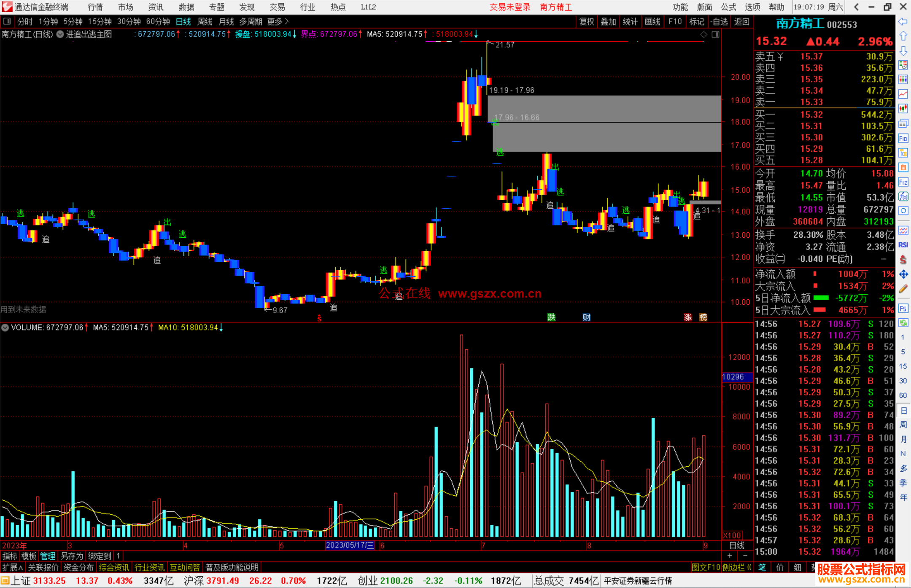Expand the 更多 periods chevron
Screen dimensions: 911x588
tap(287, 21)
